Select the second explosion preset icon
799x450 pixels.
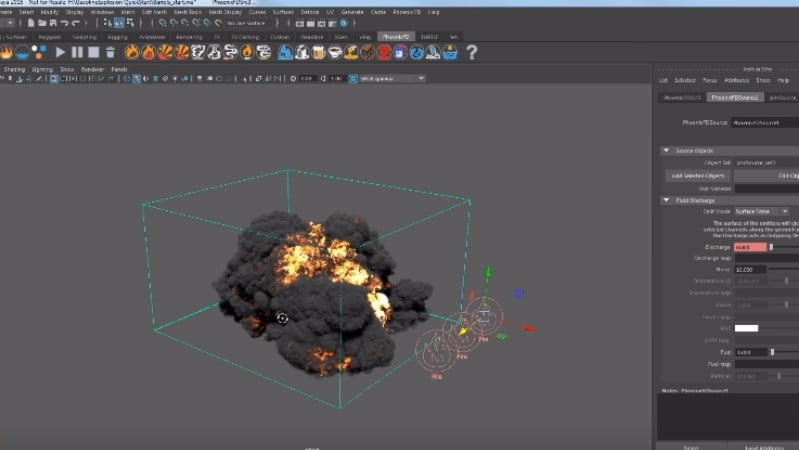click(x=181, y=52)
